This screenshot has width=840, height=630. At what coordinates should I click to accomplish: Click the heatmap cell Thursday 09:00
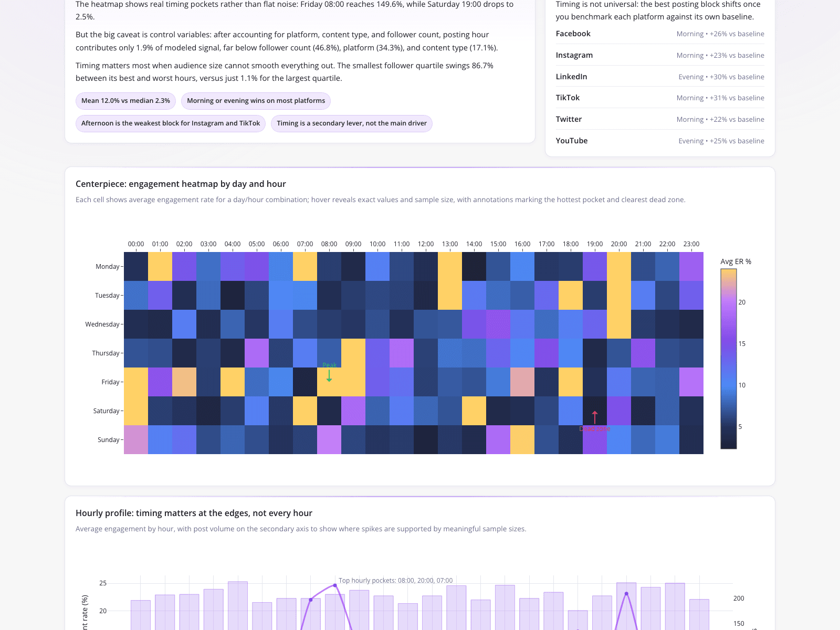[353, 353]
